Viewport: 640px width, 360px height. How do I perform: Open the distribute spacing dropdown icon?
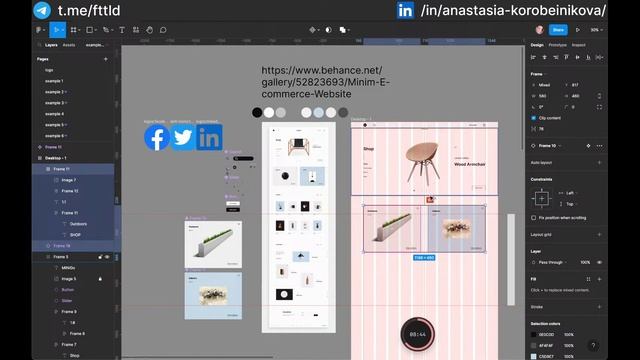599,58
